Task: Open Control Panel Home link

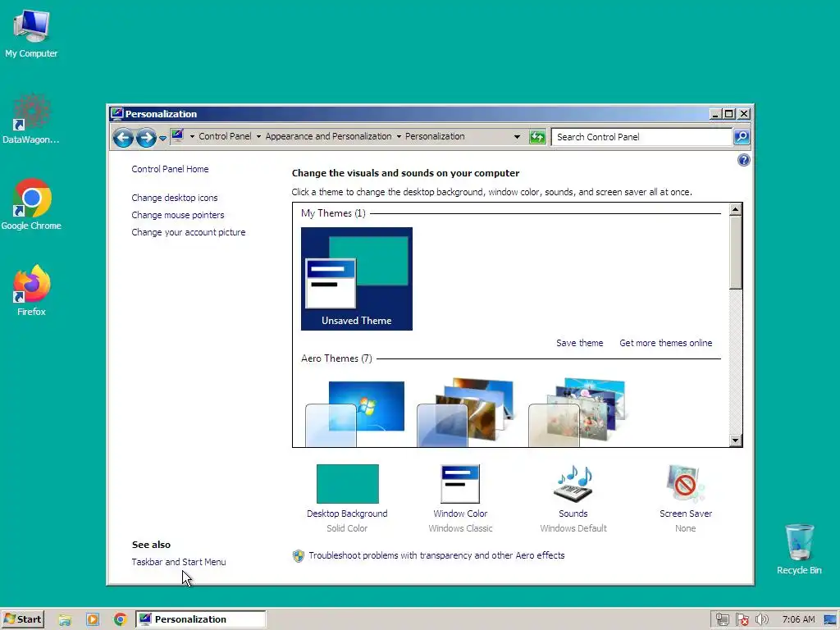Action: pos(170,169)
